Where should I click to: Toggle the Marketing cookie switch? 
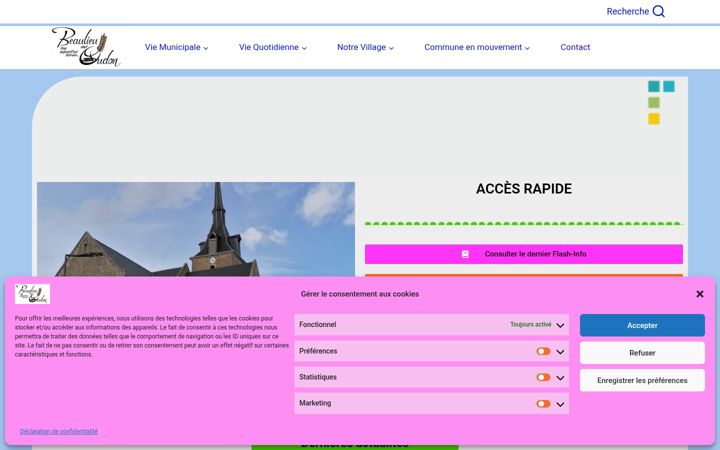click(543, 404)
